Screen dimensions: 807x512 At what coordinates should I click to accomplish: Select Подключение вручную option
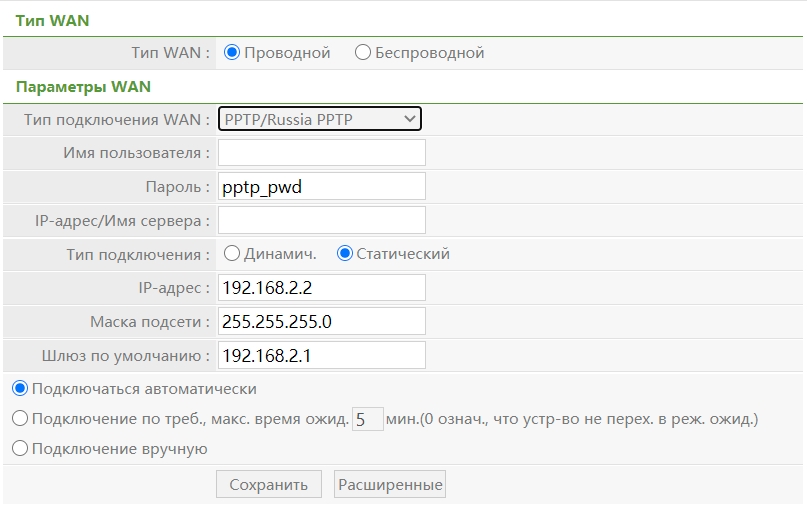coord(20,449)
